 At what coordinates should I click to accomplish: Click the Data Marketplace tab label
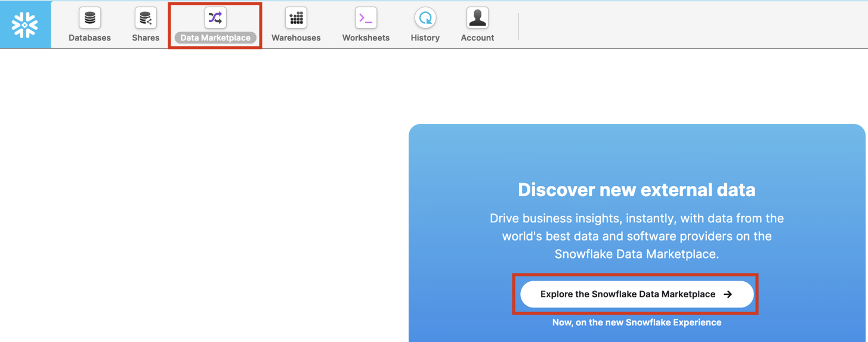pos(215,38)
